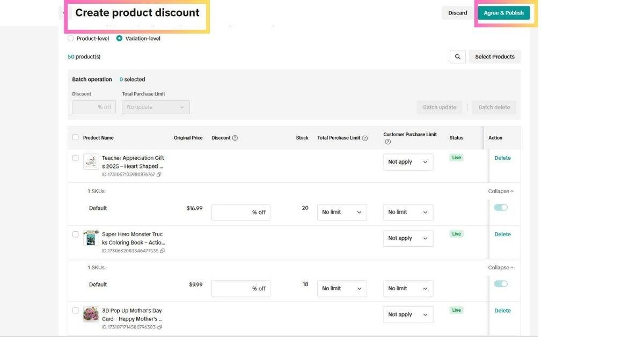The width and height of the screenshot is (644, 337).
Task: Copy ID of Super Hero Monster Trucks product
Action: point(162,251)
